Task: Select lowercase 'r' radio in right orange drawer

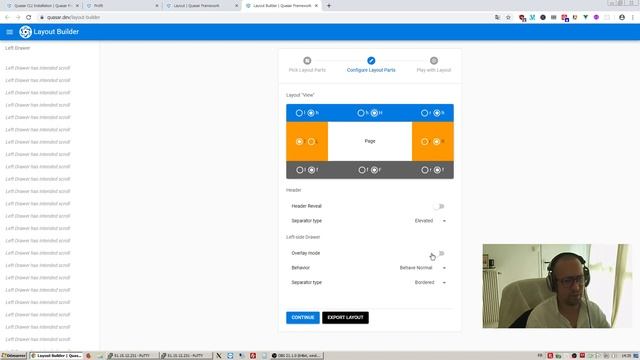Action: click(424, 142)
